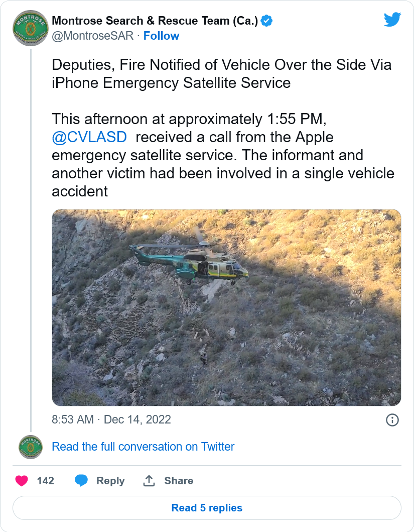Click the small Montrose avatar near conversation link
Screen dimensions: 414x532
(x=31, y=447)
